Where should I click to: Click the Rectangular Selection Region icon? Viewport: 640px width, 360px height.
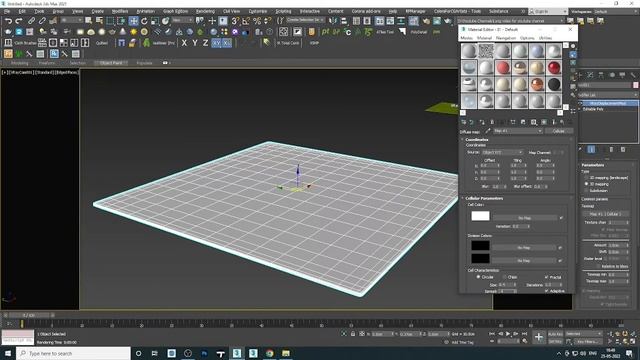click(x=110, y=21)
